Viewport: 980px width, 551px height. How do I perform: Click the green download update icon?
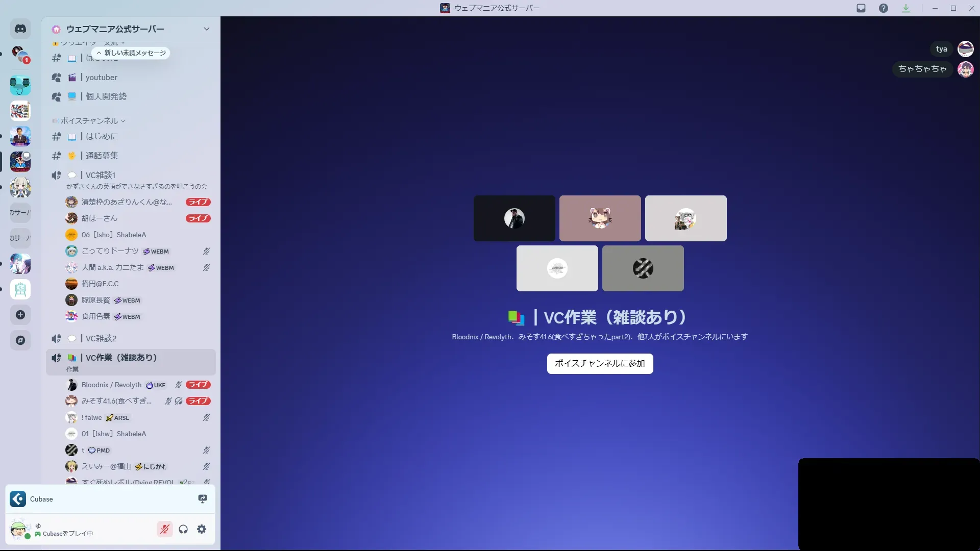point(906,8)
